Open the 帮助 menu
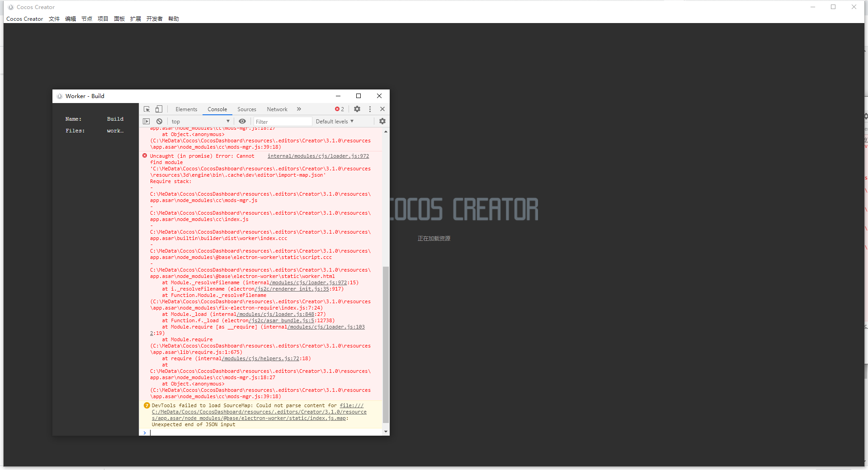 tap(174, 19)
